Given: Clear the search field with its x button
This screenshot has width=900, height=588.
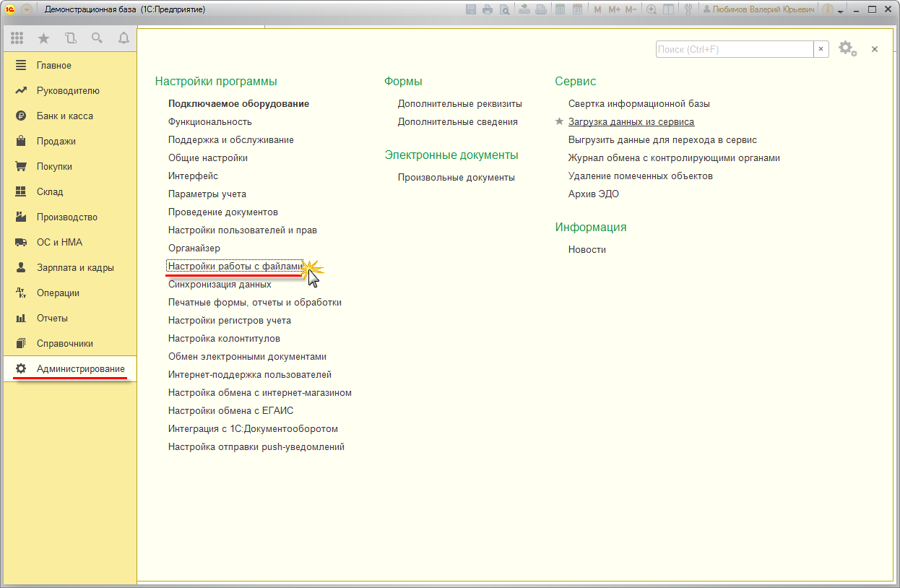Looking at the screenshot, I should pos(821,49).
